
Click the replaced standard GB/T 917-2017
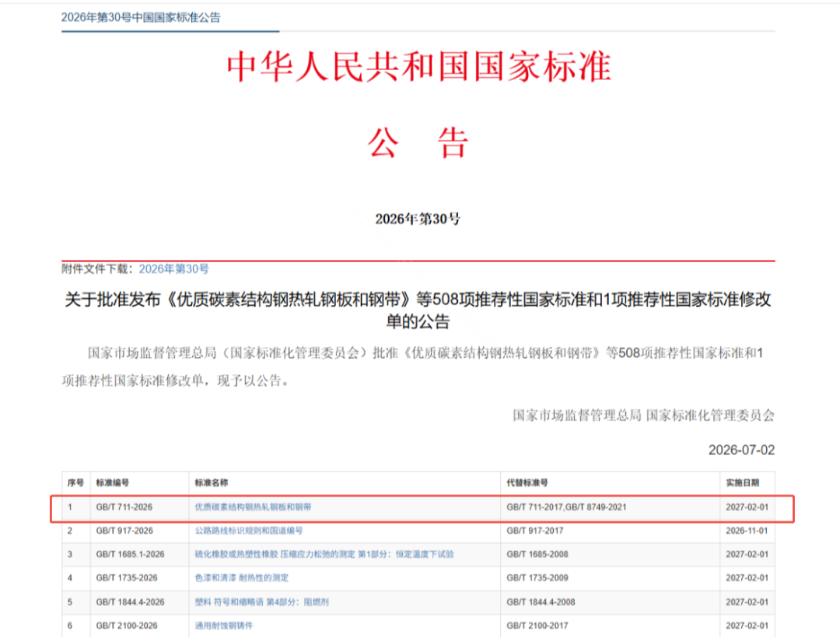click(x=535, y=531)
